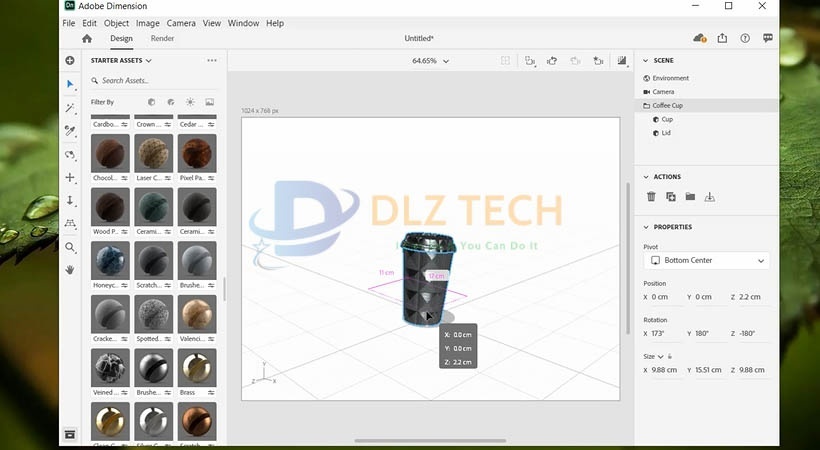Open the Pivot Bottom Center dropdown

coord(707,260)
